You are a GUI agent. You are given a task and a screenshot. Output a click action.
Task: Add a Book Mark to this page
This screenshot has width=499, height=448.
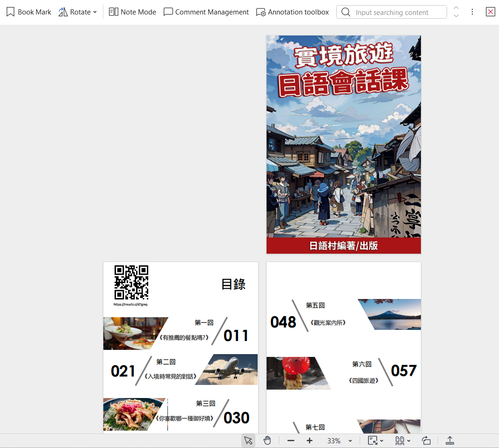click(29, 12)
